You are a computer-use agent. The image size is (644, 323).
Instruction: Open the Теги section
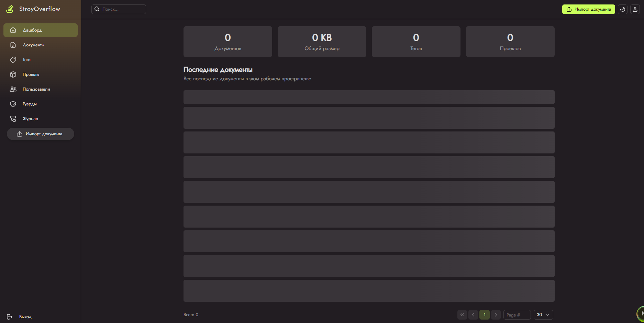41,60
